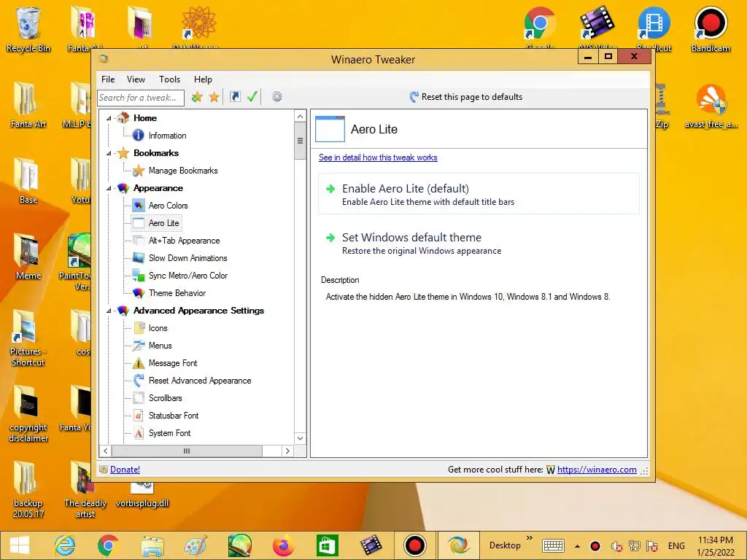Click the create shortcut icon in toolbar
This screenshot has width=747, height=560.
[235, 97]
